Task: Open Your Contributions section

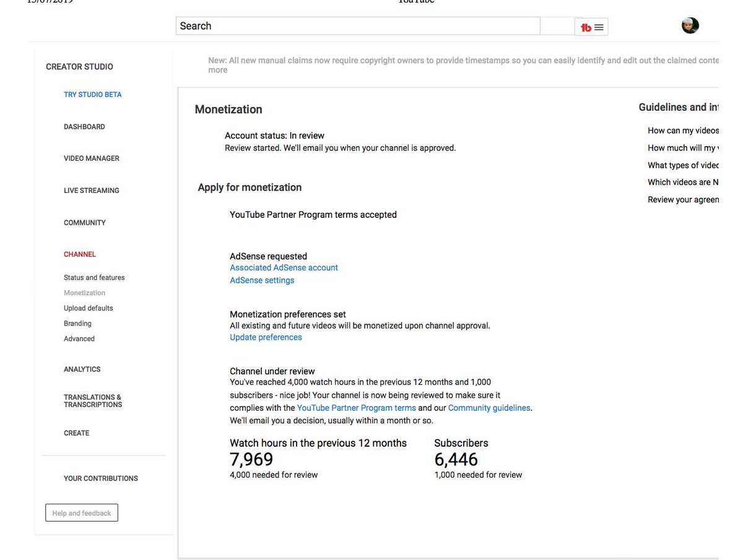Action: click(x=101, y=478)
